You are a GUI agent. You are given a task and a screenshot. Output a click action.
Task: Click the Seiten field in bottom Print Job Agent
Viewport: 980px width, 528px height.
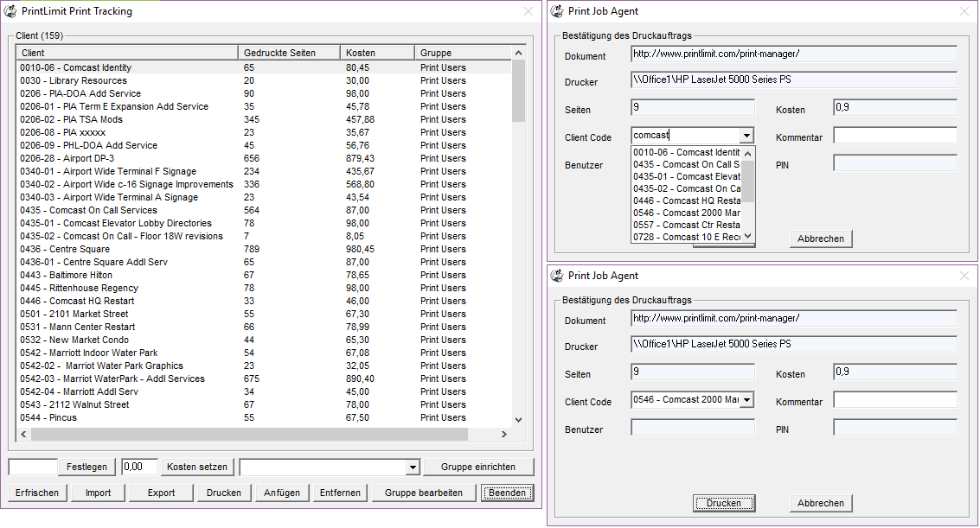[x=693, y=372]
